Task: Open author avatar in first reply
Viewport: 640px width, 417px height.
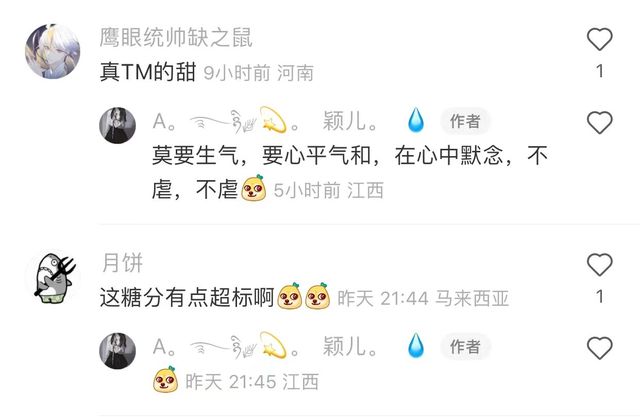Action: pos(118,125)
